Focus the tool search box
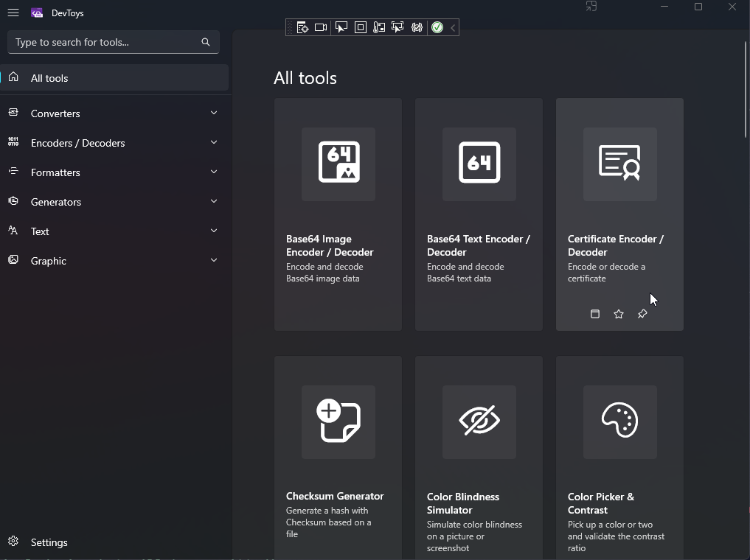 tap(114, 42)
